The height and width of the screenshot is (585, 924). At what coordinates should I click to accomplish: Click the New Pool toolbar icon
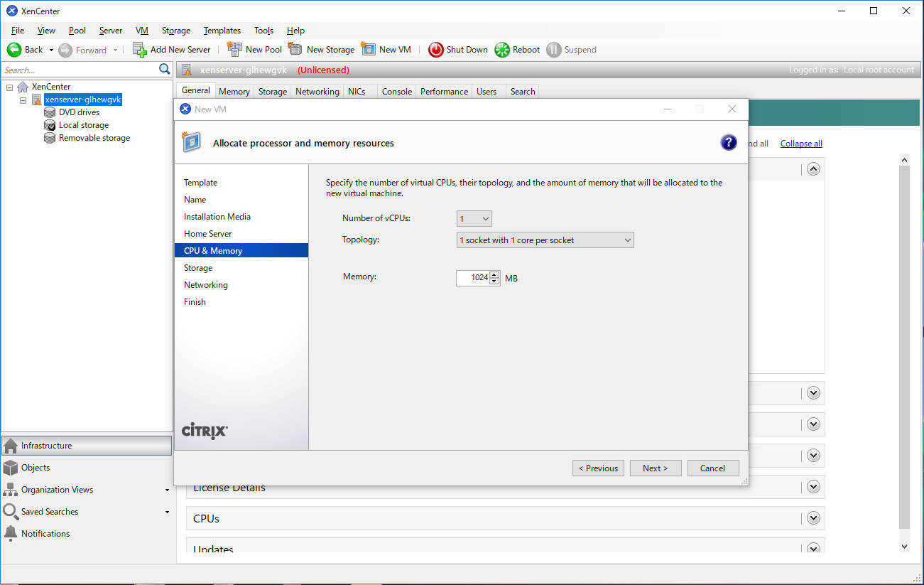[234, 49]
